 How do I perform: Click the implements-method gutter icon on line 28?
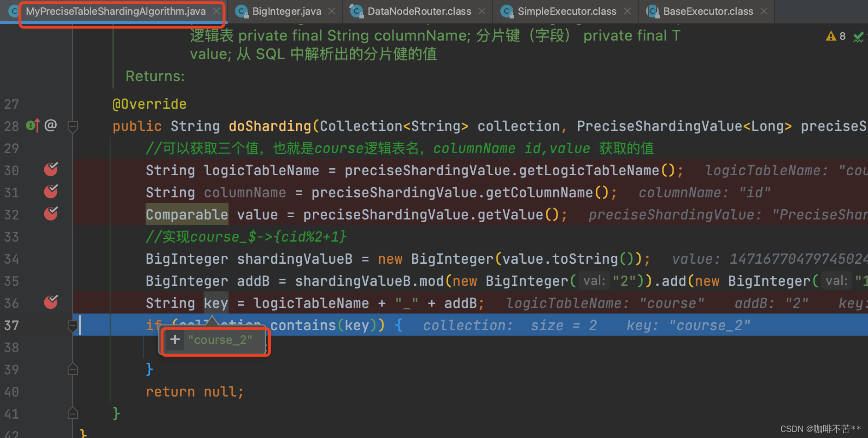(33, 125)
